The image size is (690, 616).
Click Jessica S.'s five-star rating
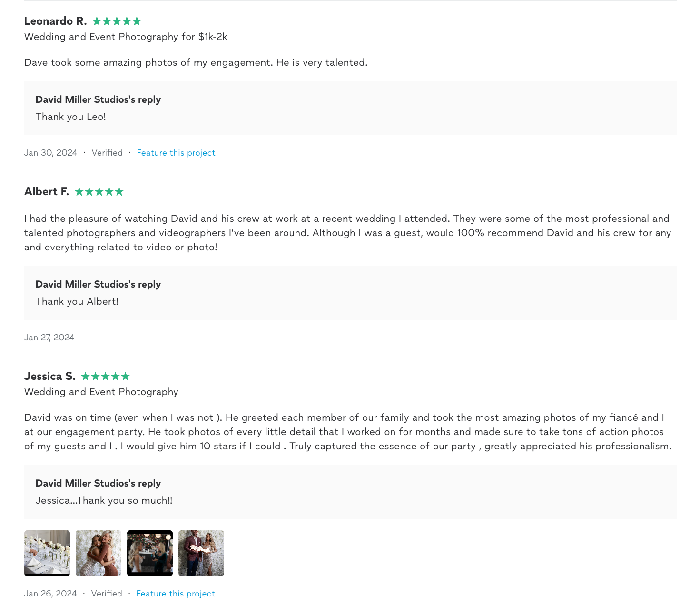pos(105,377)
